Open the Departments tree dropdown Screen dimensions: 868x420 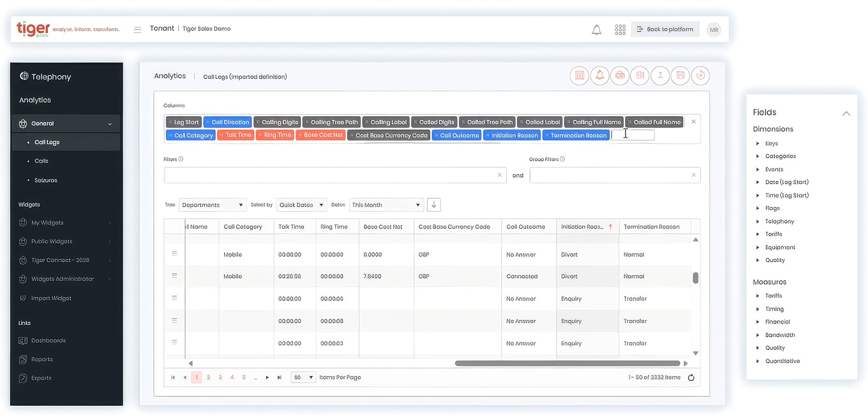click(212, 205)
